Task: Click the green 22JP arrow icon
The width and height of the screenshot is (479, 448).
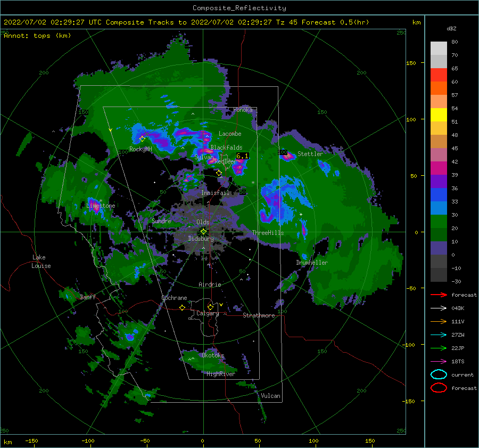Action: (x=439, y=348)
